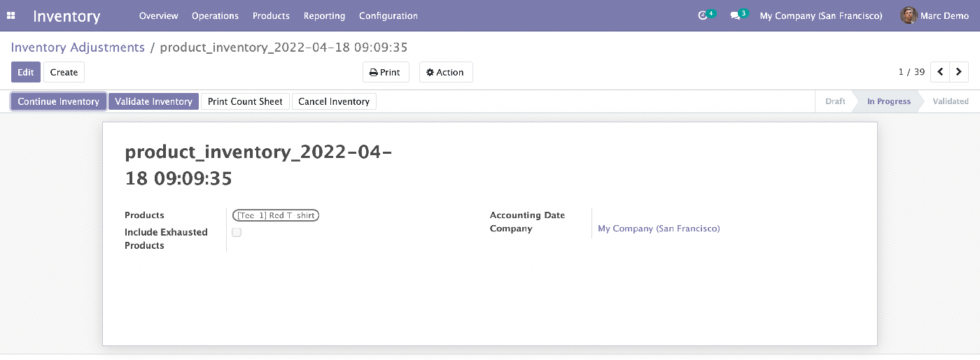
Task: Click Marc Demo's avatar picture
Action: [909, 15]
